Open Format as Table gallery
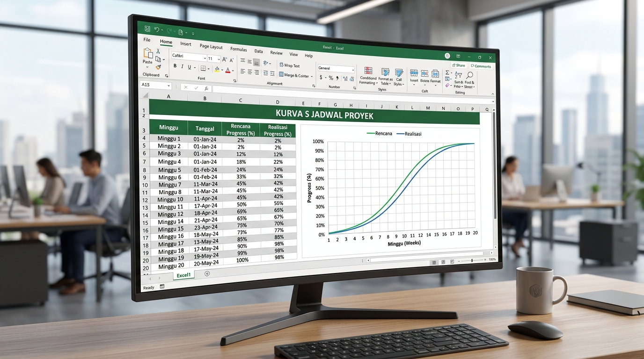The image size is (644, 359). point(386,76)
